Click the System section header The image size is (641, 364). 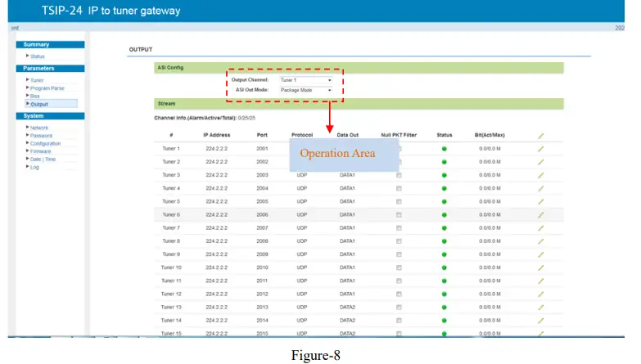[x=50, y=116]
